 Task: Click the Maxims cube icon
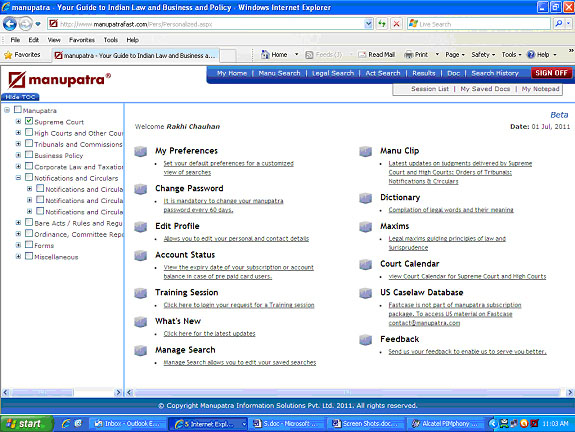(x=366, y=227)
